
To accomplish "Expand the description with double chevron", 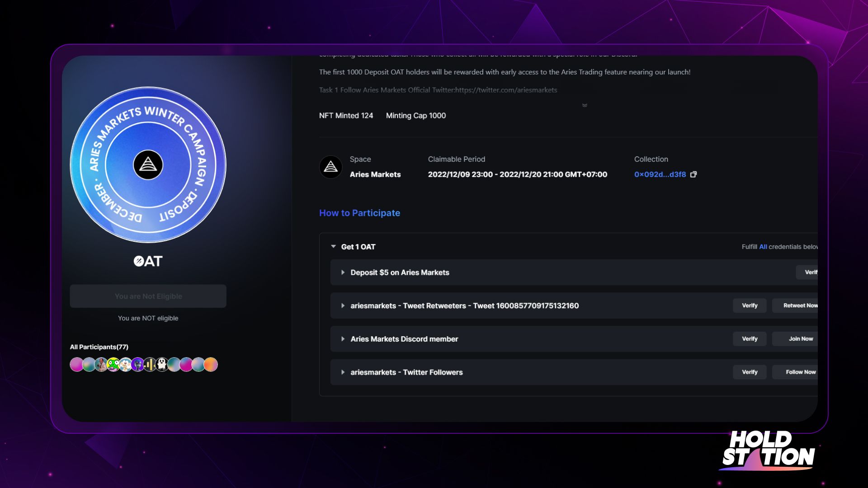I will point(585,105).
